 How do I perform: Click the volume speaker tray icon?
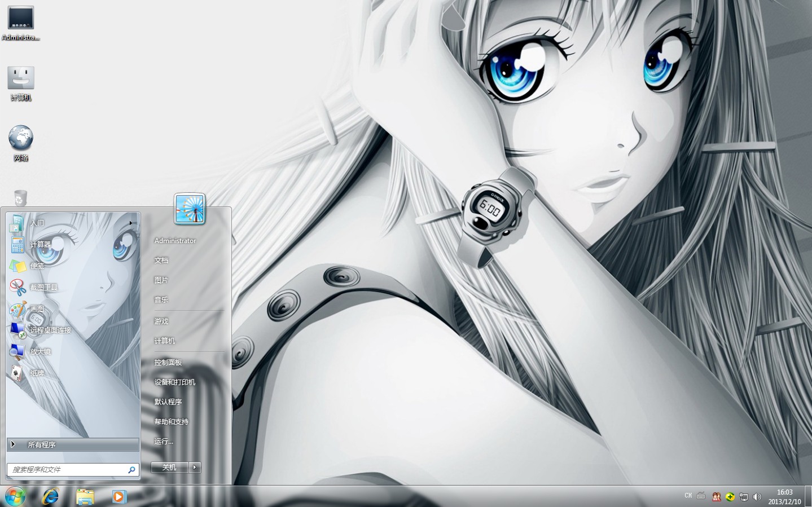757,497
